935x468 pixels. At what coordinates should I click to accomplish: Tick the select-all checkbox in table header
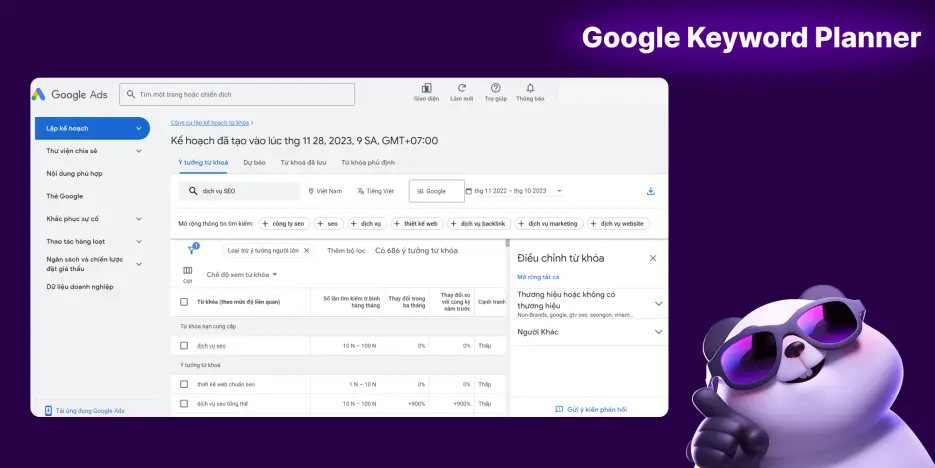pos(184,302)
